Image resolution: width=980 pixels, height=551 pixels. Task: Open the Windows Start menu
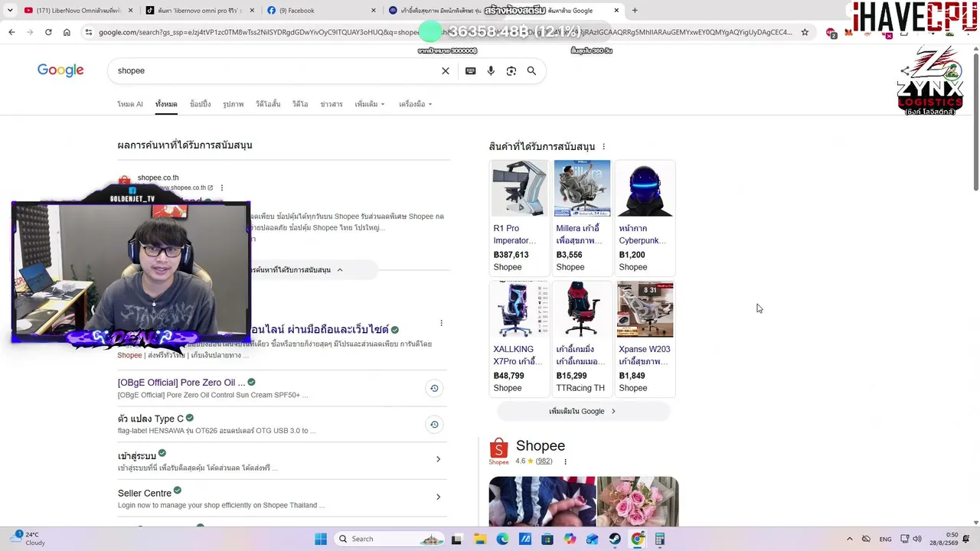tap(321, 539)
